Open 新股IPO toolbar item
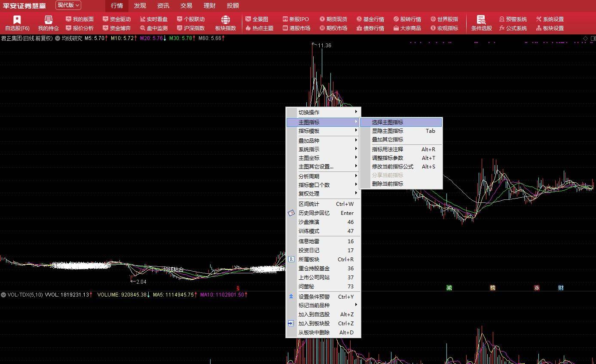The image size is (596, 364). (296, 19)
